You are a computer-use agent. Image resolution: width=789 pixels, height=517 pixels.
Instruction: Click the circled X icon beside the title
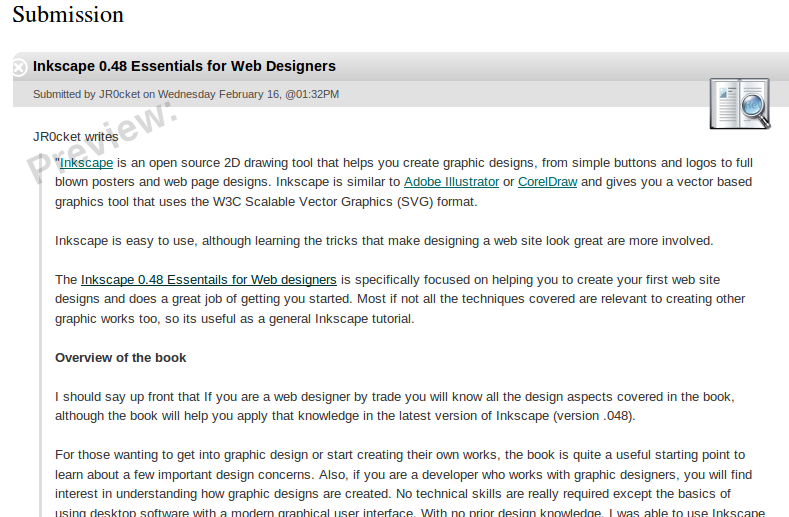19,67
